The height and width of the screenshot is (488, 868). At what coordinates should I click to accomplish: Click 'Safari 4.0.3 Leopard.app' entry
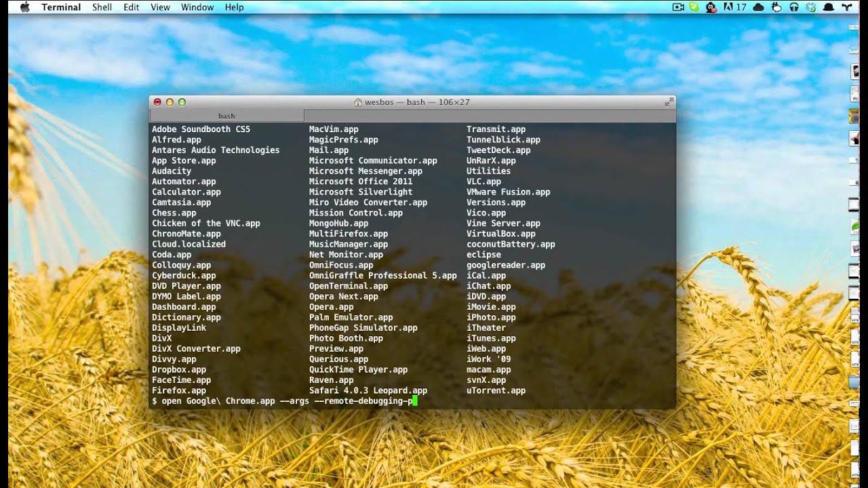pos(368,391)
